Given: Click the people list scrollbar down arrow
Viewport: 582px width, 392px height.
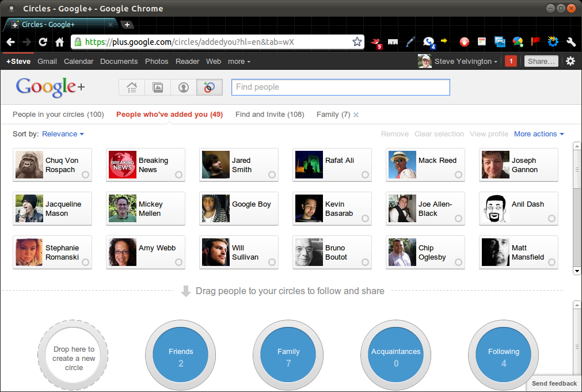Looking at the screenshot, I should pos(577,271).
